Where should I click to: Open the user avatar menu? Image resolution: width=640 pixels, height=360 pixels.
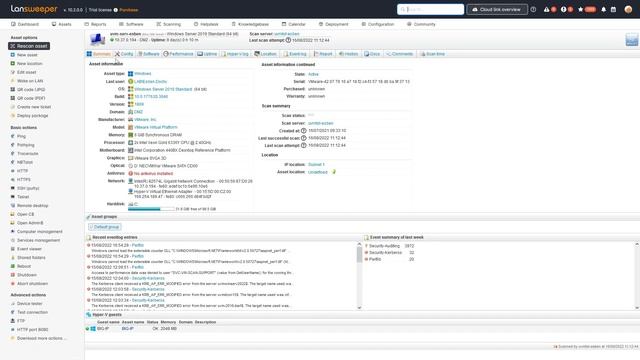pos(628,9)
